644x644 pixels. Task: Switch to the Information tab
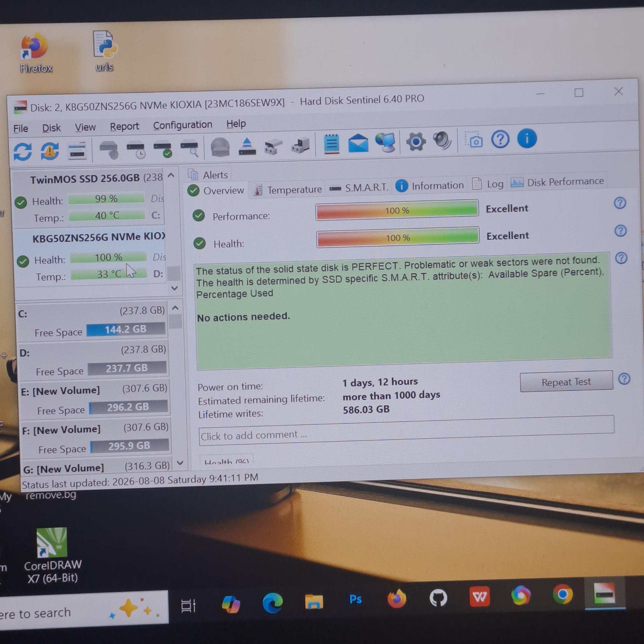pos(429,185)
